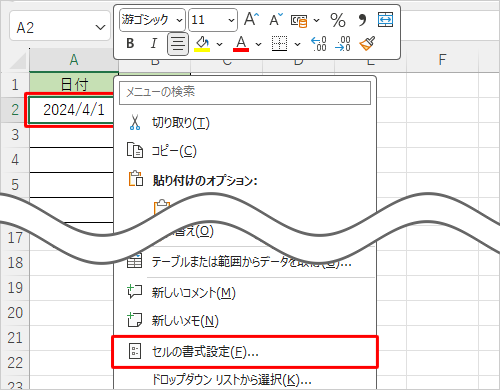Click the paste option clipboard icon
The image size is (500, 390).
click(162, 207)
